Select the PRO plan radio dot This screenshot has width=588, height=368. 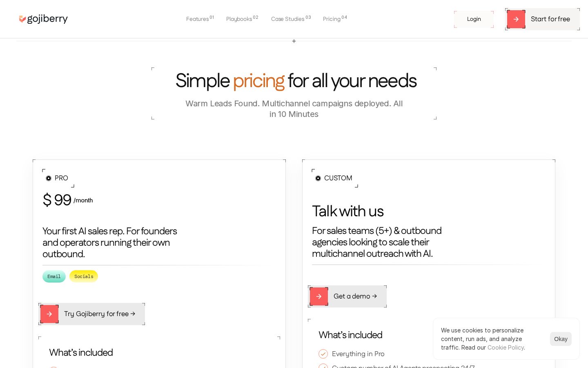coord(49,178)
